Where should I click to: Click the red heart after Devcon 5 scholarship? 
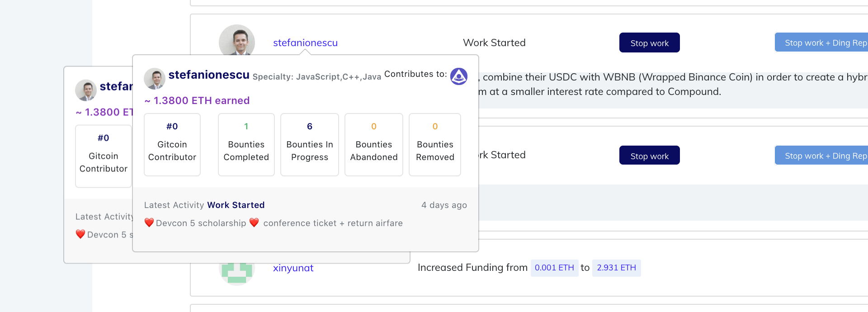click(254, 222)
